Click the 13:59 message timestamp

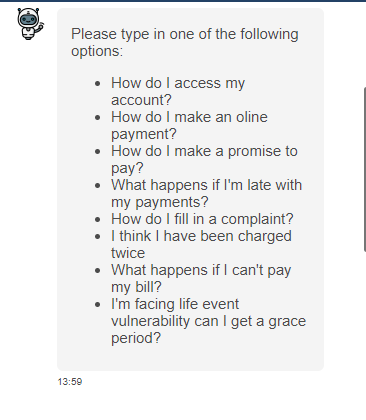pyautogui.click(x=70, y=382)
